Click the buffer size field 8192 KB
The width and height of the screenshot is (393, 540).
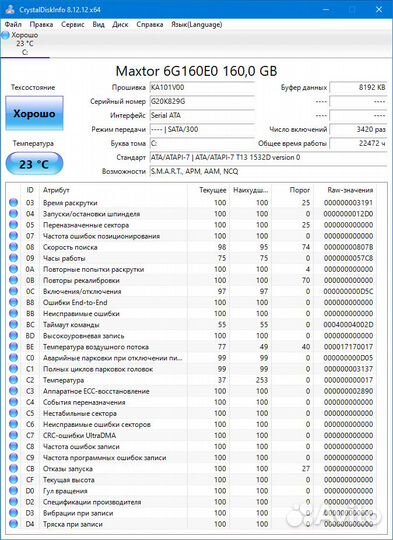point(358,87)
